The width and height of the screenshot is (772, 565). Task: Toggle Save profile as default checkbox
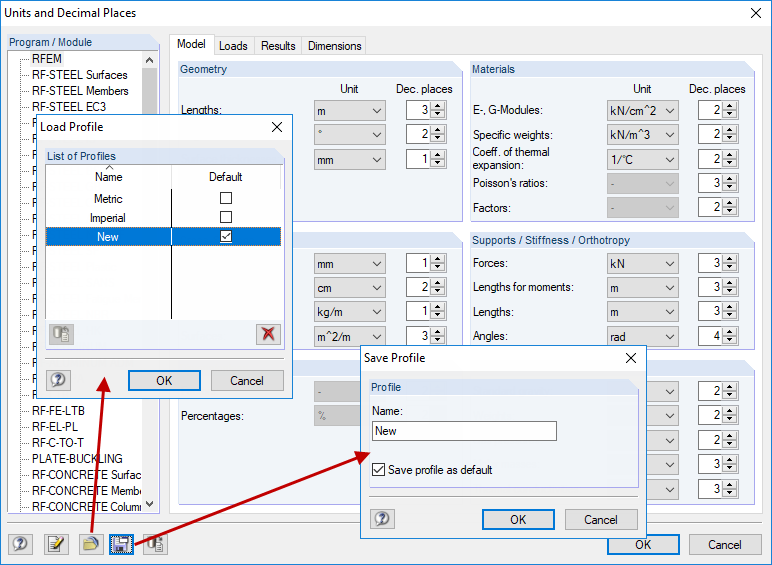click(x=378, y=470)
